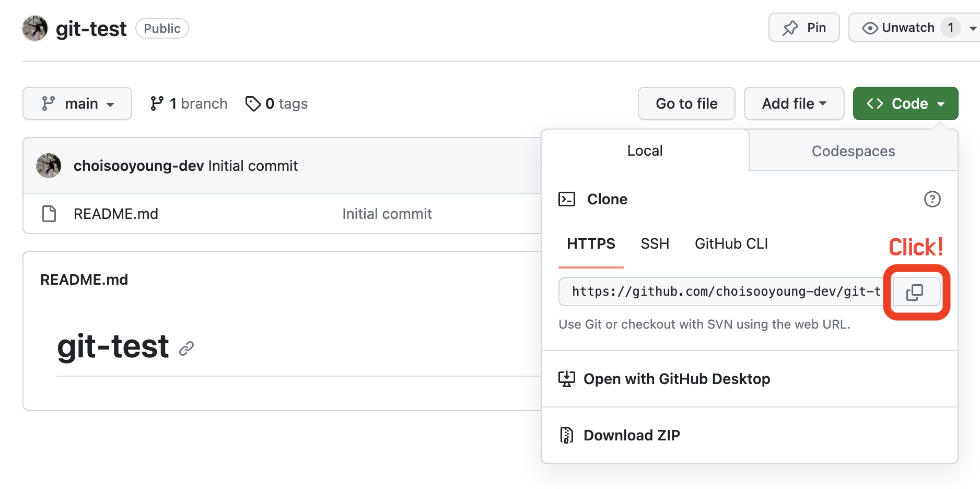Click the README.md file icon in file list
Viewport: 980px width, 489px height.
(49, 214)
